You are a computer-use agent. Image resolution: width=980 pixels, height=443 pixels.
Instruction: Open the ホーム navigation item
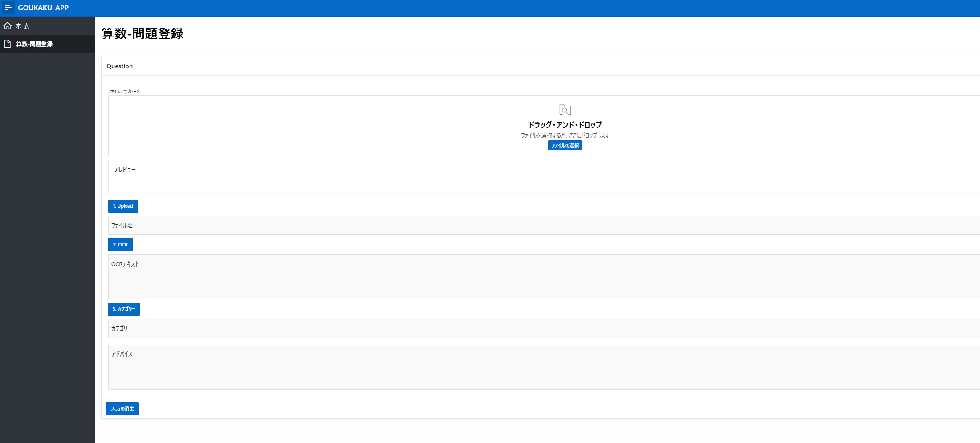click(47, 26)
